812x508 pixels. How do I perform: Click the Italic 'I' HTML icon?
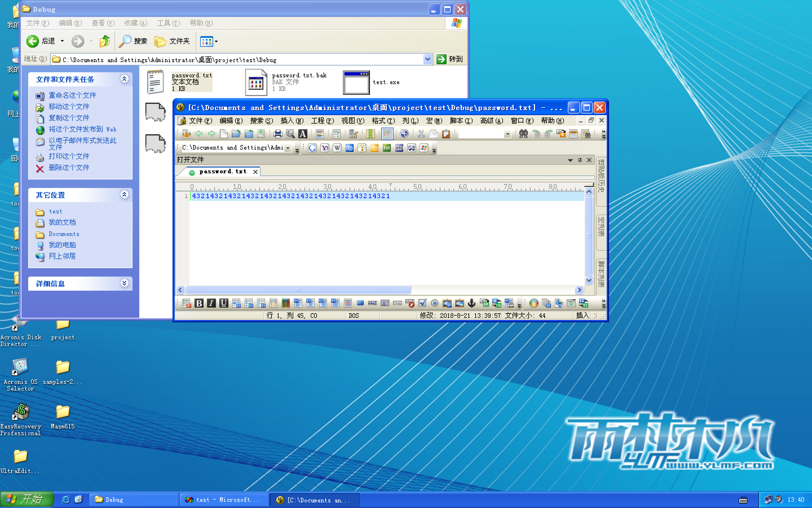click(211, 303)
